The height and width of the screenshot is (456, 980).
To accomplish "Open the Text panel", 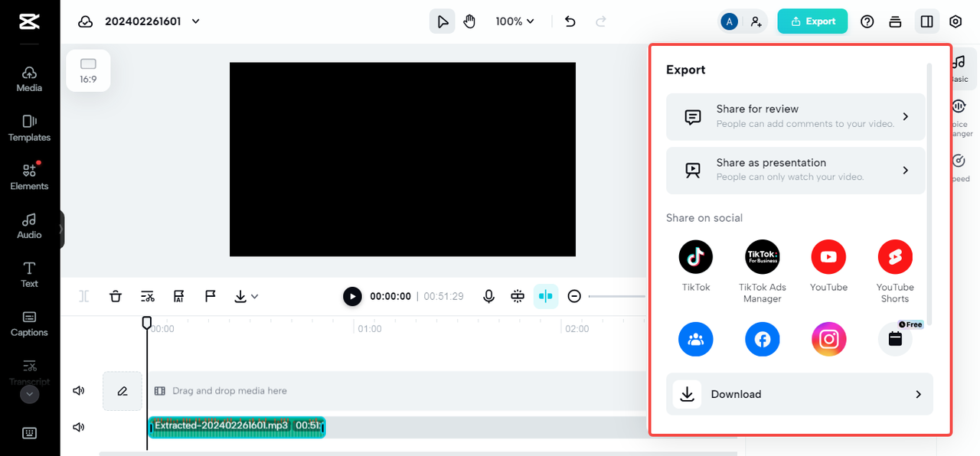I will point(29,275).
